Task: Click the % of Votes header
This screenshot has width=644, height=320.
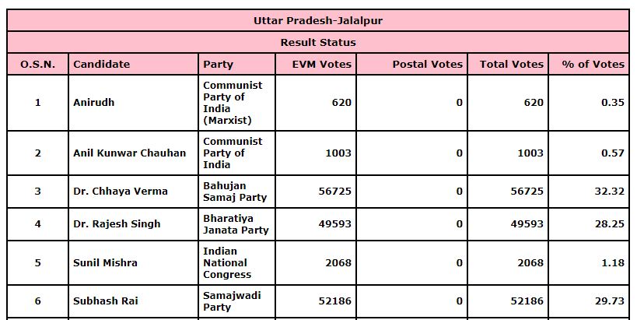Action: (593, 64)
